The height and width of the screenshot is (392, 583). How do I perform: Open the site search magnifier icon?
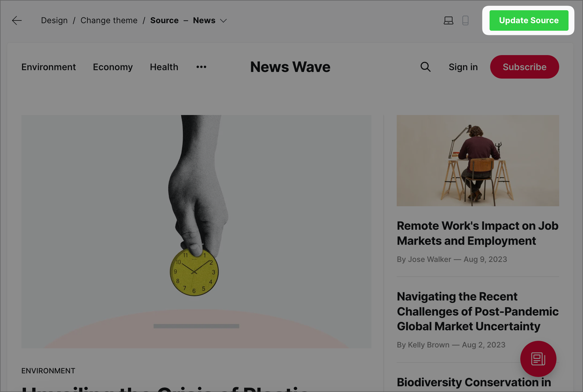tap(425, 67)
